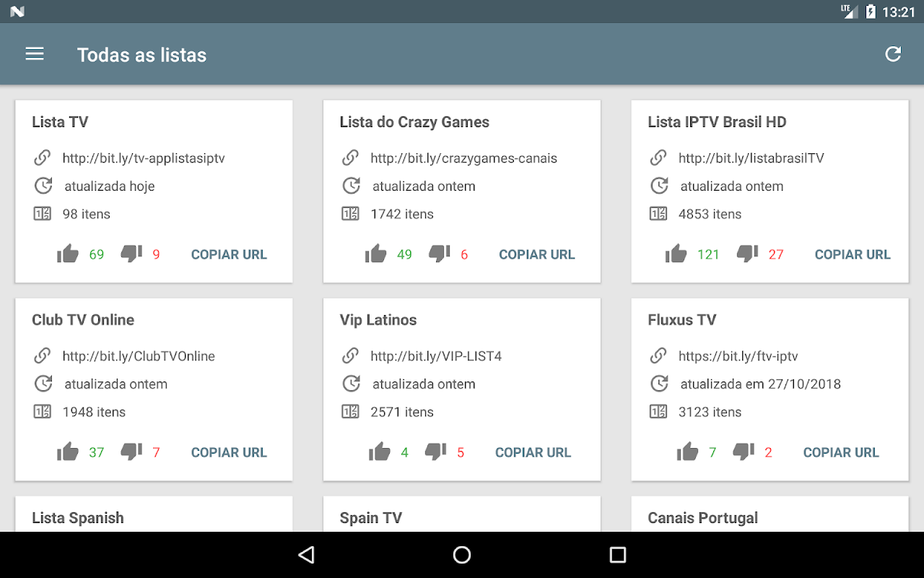Viewport: 924px width, 578px height.
Task: Click the http://bit.ly/ClubTVOnline address
Action: 139,356
